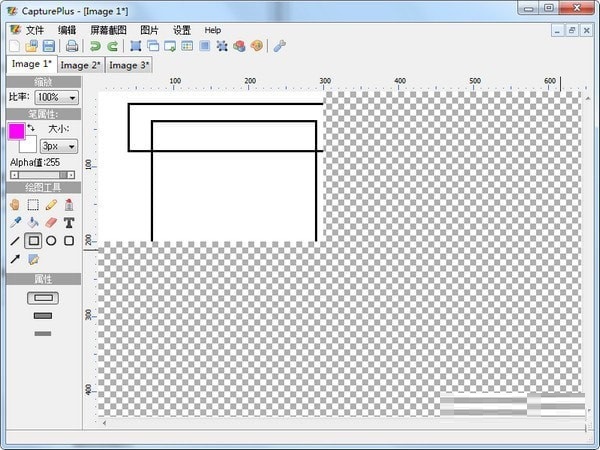
Task: Select the Arrow drawing tool
Action: click(x=15, y=260)
